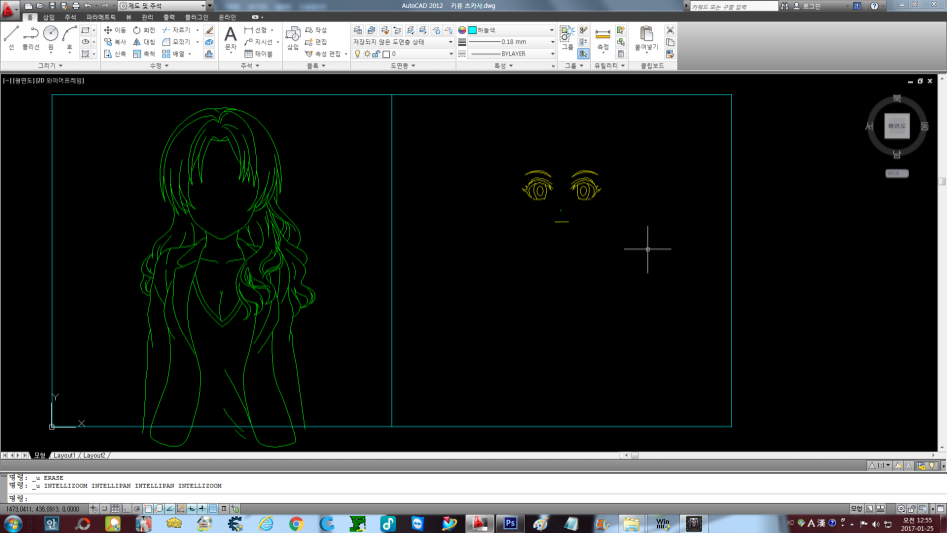
Task: Toggle the layer lock padlock icon
Action: (376, 54)
